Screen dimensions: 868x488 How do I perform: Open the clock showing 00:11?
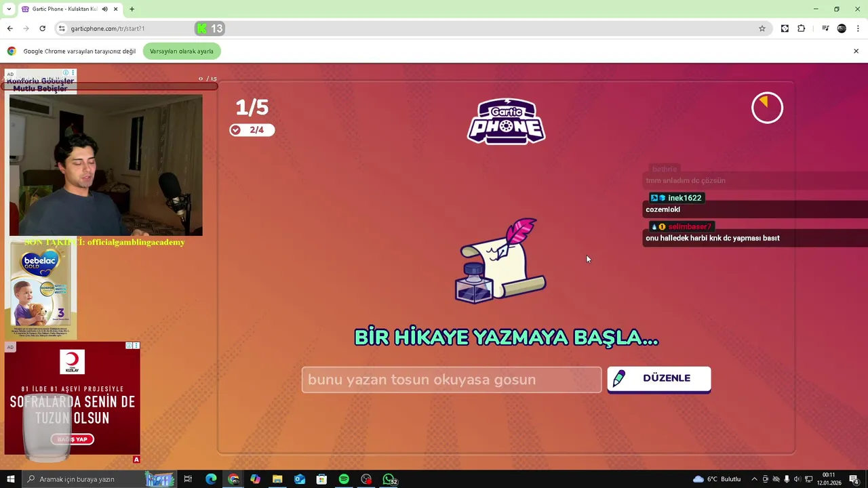[829, 479]
